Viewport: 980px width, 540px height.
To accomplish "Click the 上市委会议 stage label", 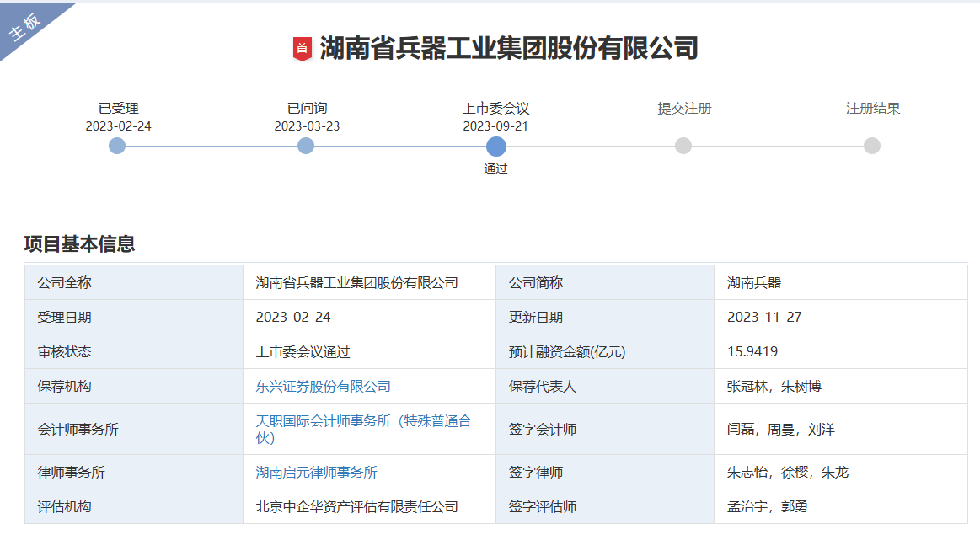I will [x=495, y=109].
